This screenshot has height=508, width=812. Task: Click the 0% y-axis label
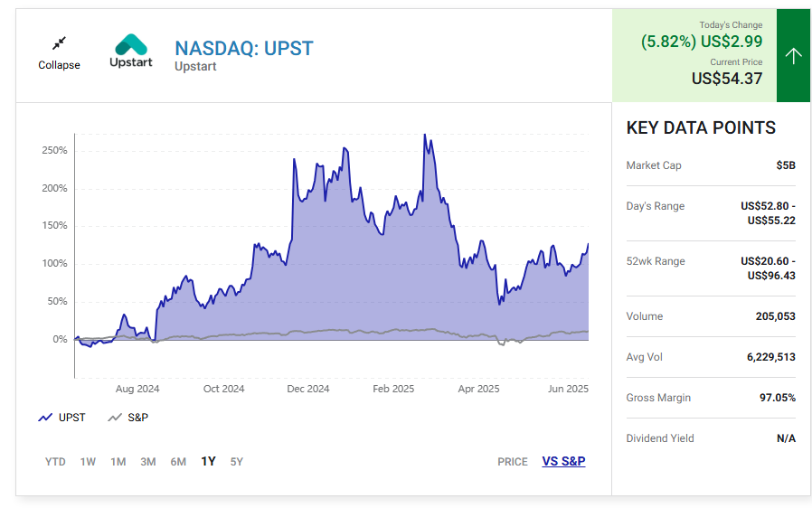[60, 339]
